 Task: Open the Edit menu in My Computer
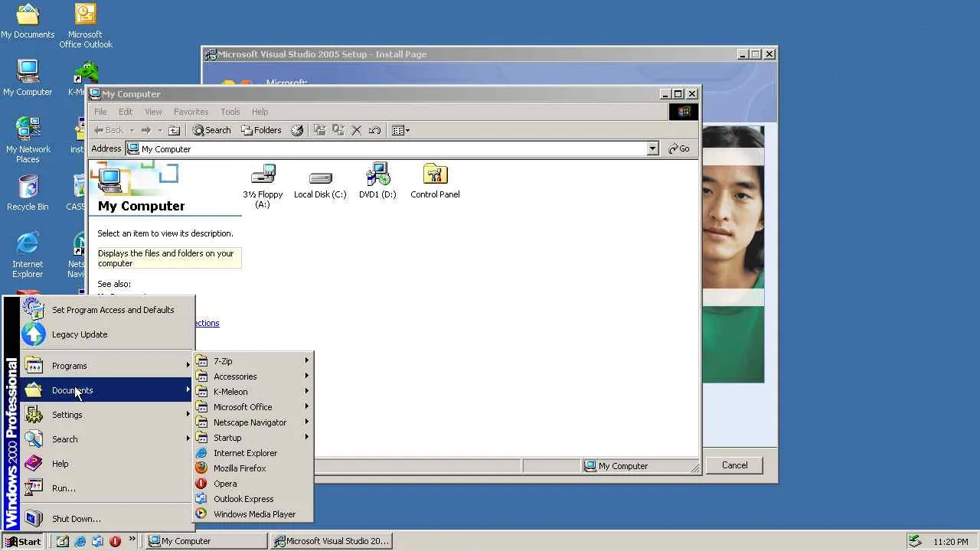[x=126, y=112]
